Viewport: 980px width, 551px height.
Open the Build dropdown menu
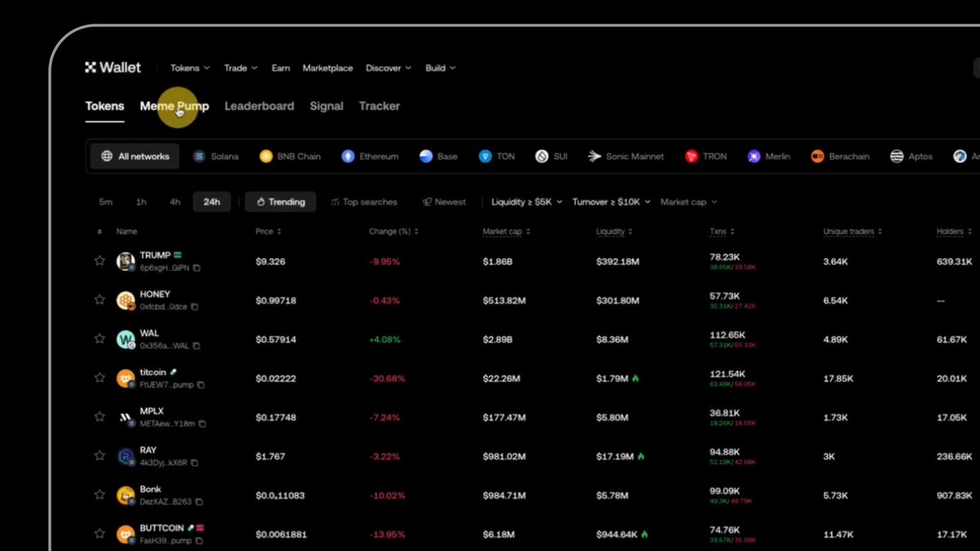[x=440, y=69]
